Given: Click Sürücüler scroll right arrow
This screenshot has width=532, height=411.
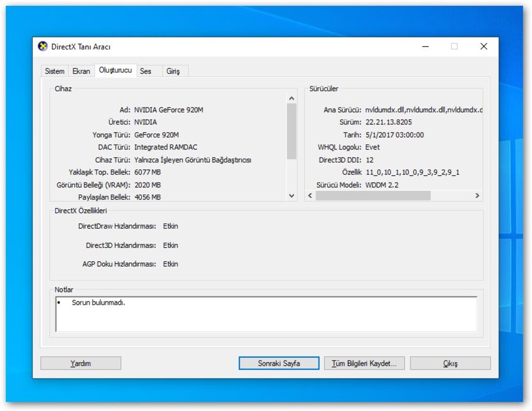Looking at the screenshot, I should point(477,195).
